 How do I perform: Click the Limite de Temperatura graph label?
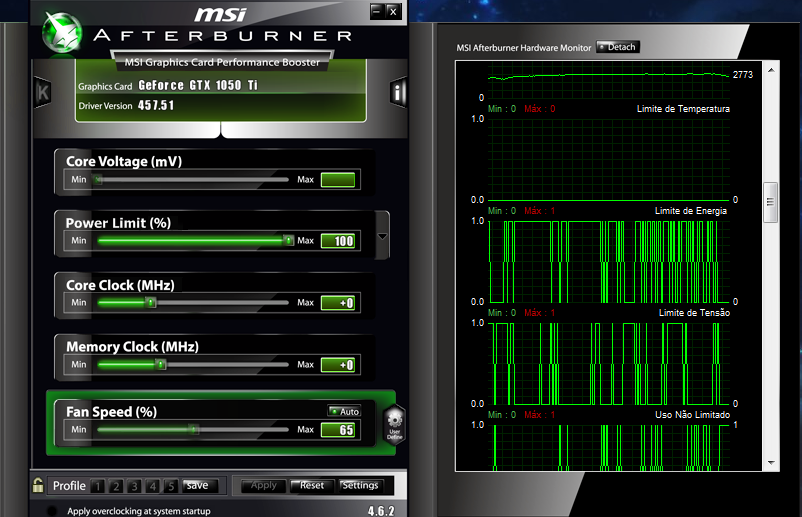pyautogui.click(x=683, y=108)
